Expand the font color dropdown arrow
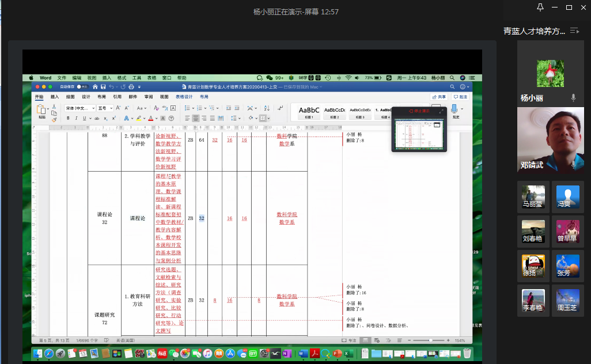 click(x=157, y=118)
